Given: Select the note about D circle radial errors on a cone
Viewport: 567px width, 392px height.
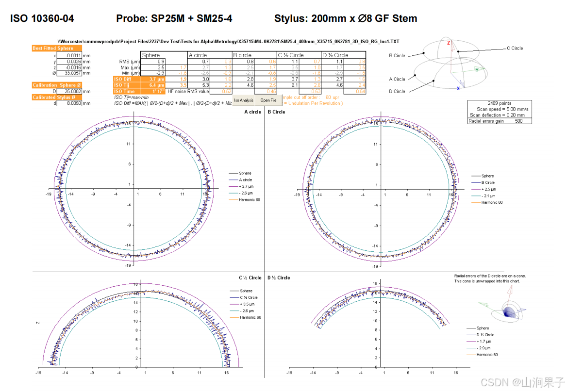Looking at the screenshot, I should (x=490, y=278).
